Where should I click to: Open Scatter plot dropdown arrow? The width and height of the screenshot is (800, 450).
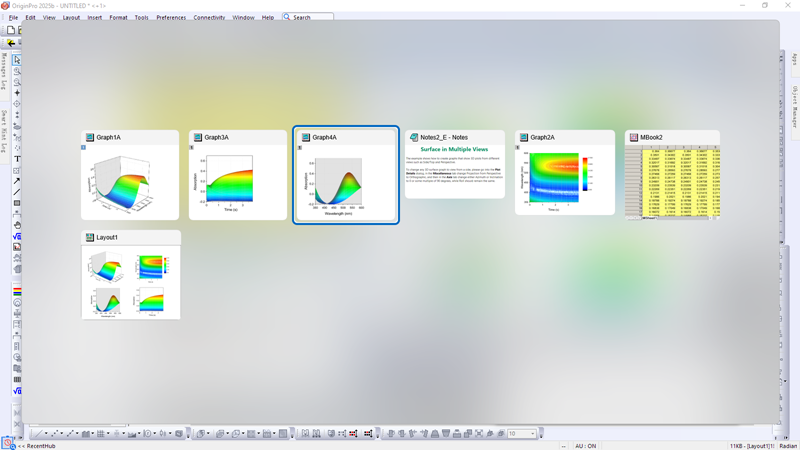point(62,434)
